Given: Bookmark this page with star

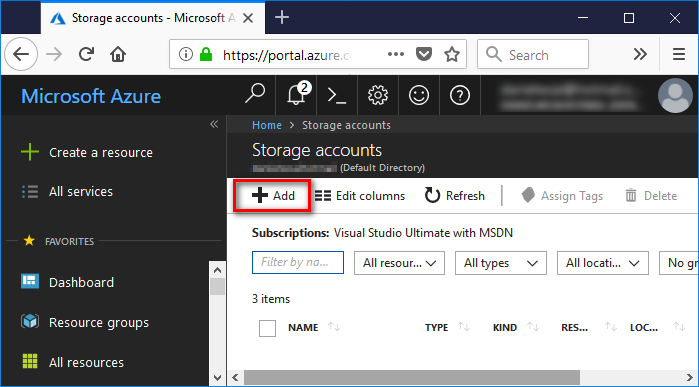Looking at the screenshot, I should point(452,54).
